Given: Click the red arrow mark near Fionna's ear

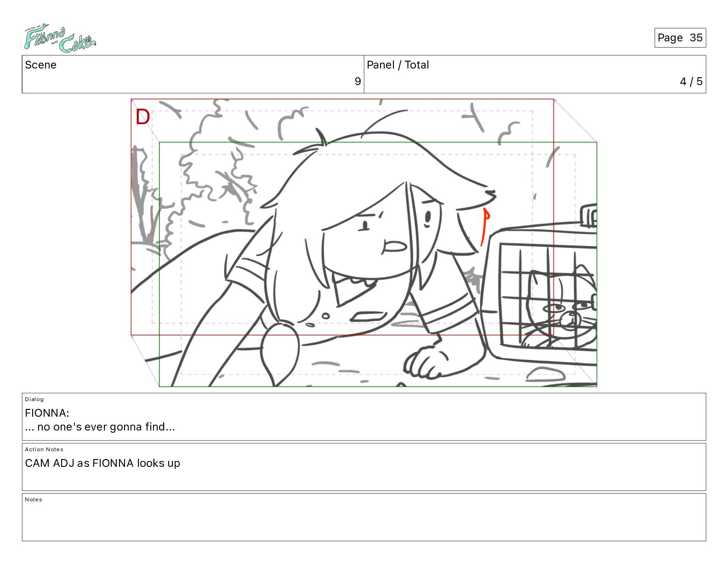Looking at the screenshot, I should [x=485, y=227].
